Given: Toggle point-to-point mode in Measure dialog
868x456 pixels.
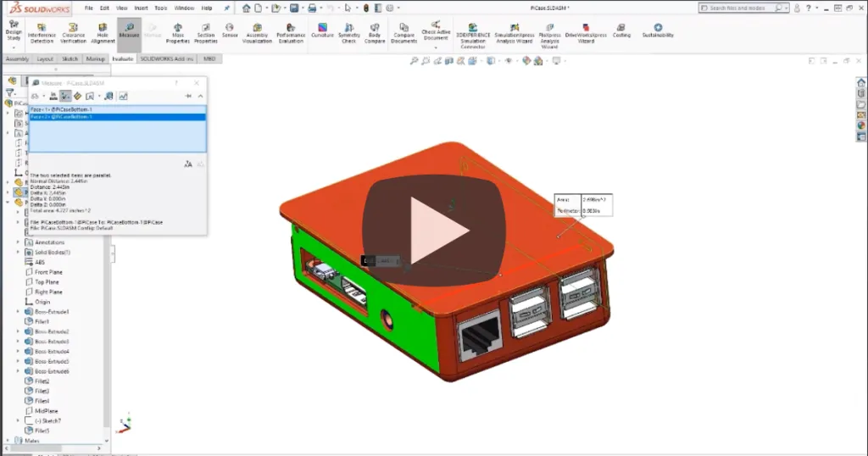Looking at the screenshot, I should (77, 97).
